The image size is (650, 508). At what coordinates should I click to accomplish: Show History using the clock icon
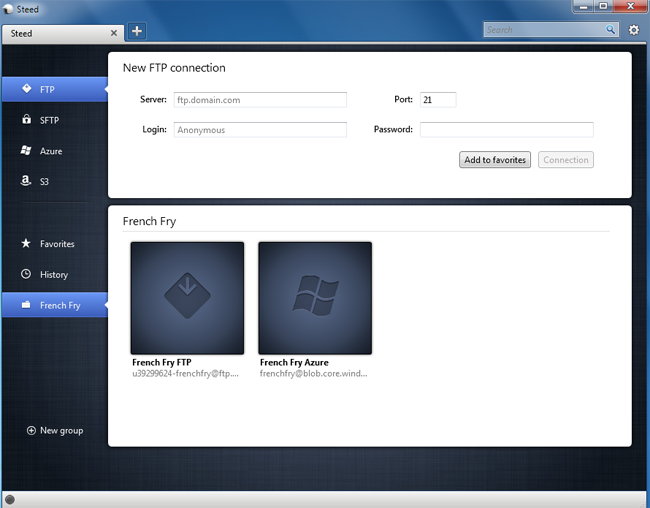26,274
